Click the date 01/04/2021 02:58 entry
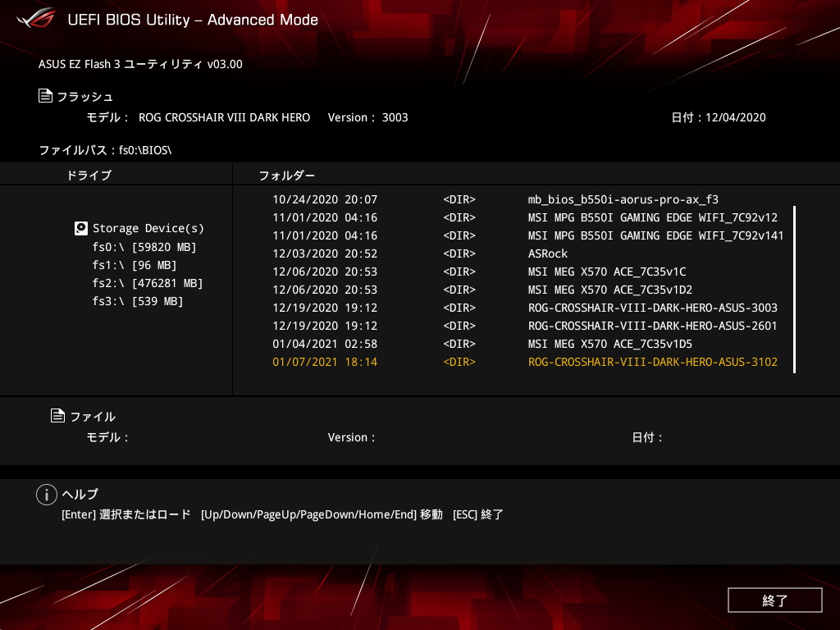840x630 pixels. coord(325,344)
